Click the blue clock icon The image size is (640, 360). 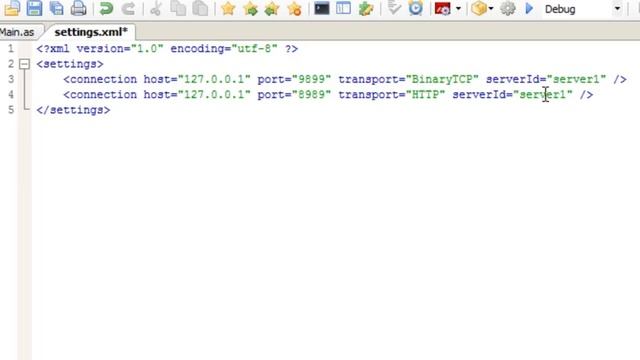416,9
